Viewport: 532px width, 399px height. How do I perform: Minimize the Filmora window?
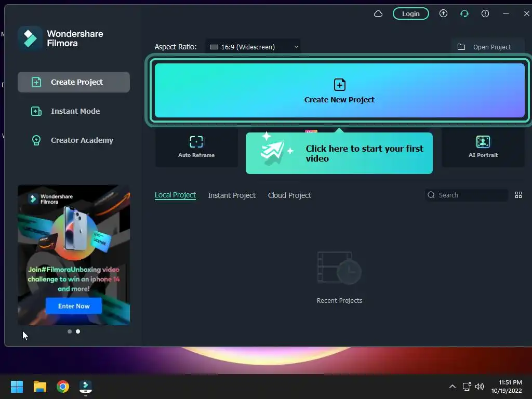(506, 14)
